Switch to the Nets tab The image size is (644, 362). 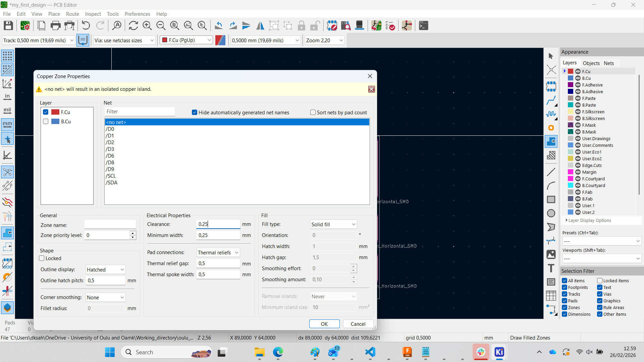[608, 63]
